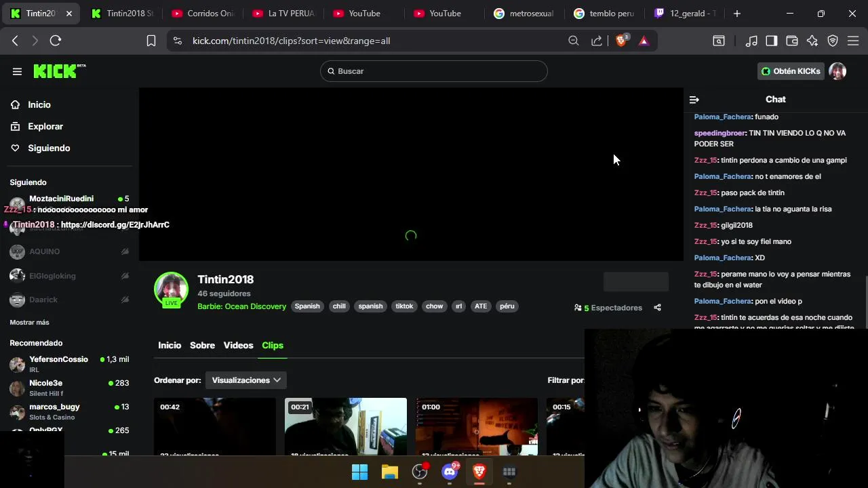Go to Inicio in sidebar
The width and height of the screenshot is (868, 488).
tap(39, 104)
